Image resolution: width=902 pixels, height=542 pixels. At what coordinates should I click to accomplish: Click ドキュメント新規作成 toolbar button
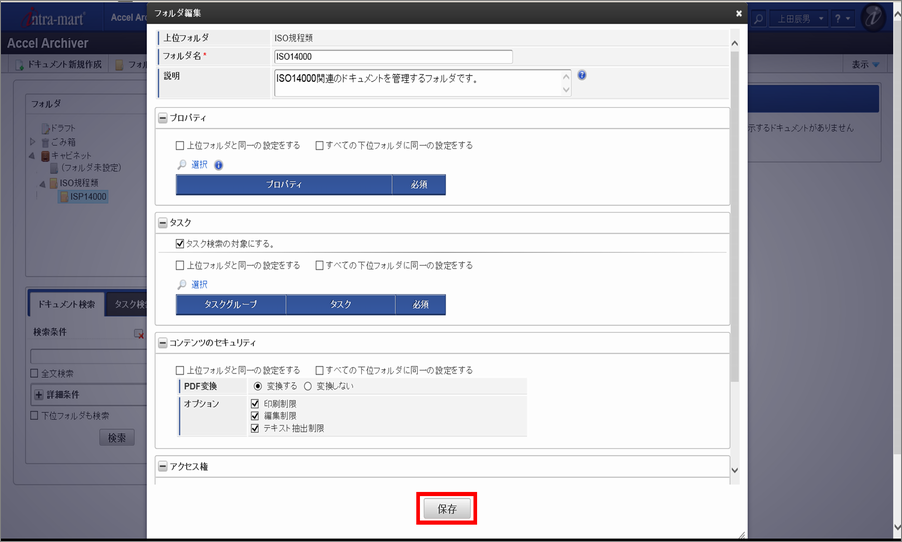tap(58, 64)
